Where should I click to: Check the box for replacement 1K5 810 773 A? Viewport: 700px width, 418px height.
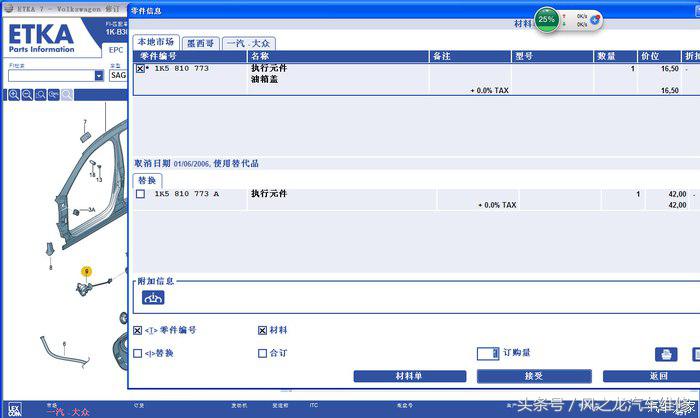click(140, 194)
